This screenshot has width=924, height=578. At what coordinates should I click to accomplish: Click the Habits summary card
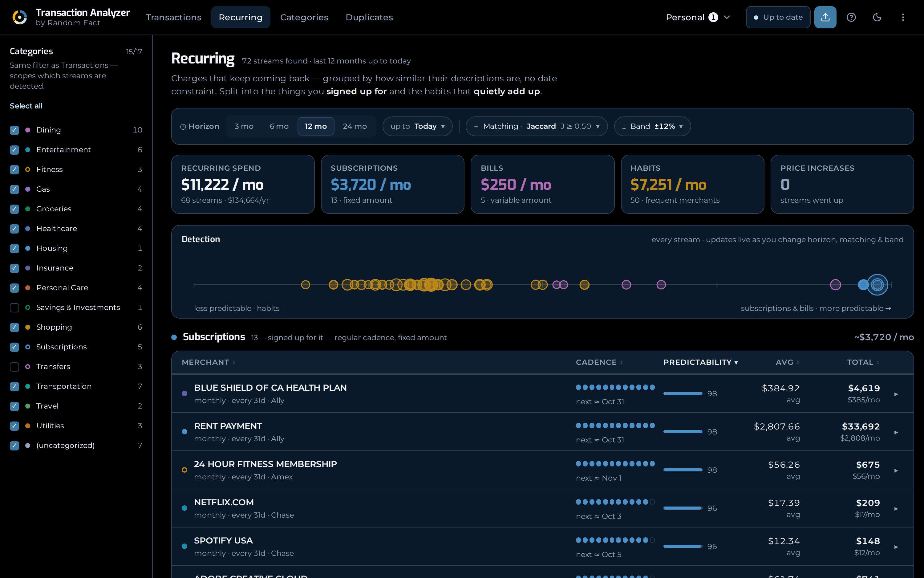(x=692, y=184)
